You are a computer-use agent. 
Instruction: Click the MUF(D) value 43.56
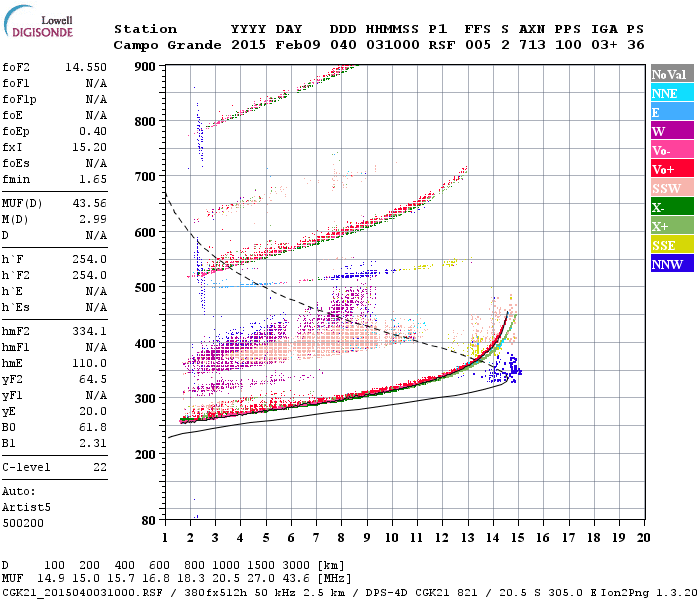89,203
